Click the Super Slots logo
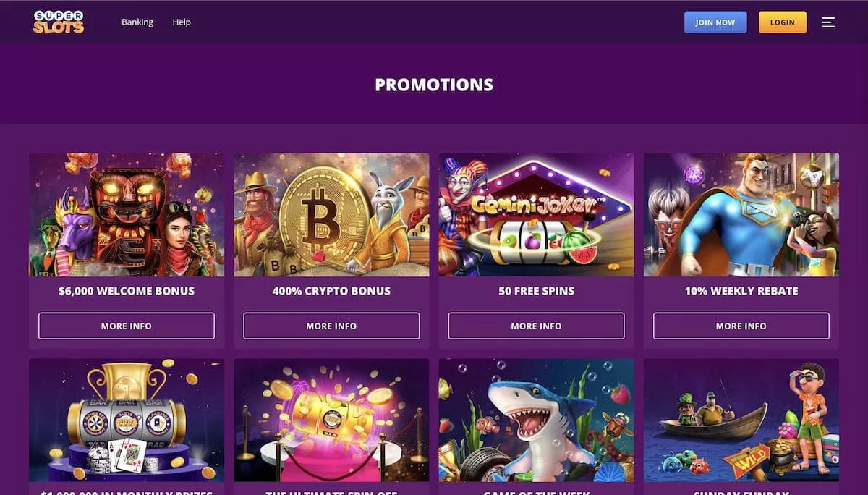This screenshot has width=868, height=495. pos(59,22)
